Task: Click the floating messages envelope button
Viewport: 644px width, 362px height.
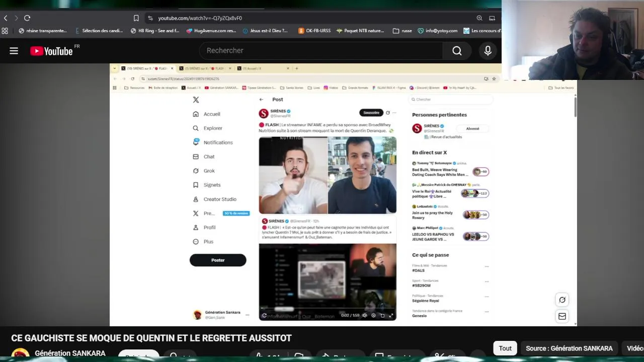Action: pyautogui.click(x=562, y=316)
